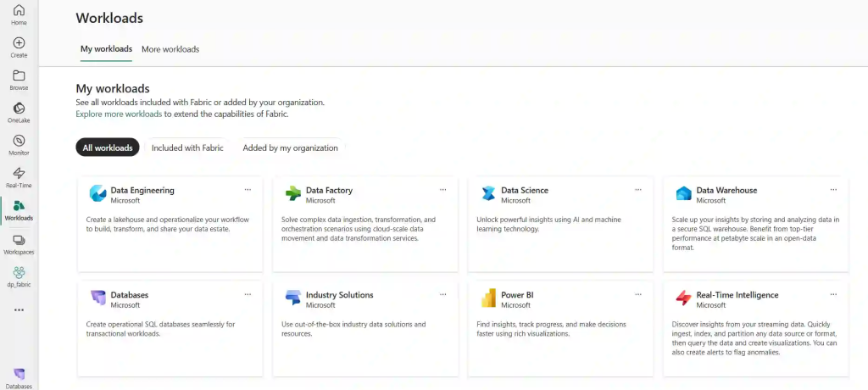The image size is (868, 390).
Task: Click the Data Factory card description text
Action: tap(359, 229)
